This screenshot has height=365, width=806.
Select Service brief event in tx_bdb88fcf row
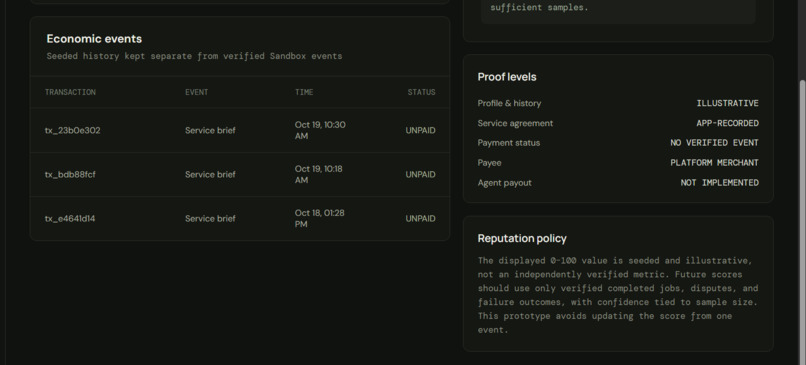[x=210, y=175]
